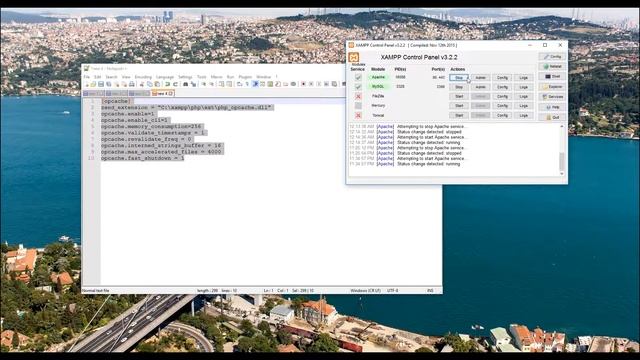
Task: Toggle the MySQL service checkbox
Action: (358, 87)
